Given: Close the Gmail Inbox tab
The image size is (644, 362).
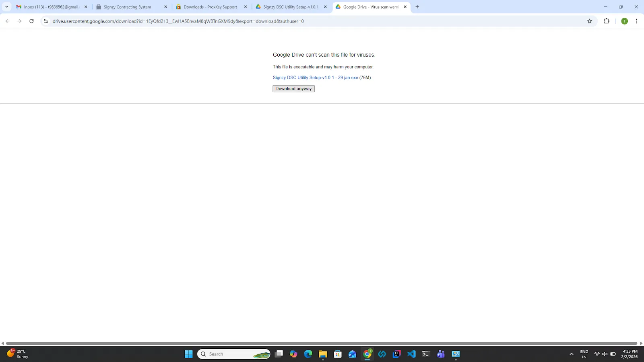Looking at the screenshot, I should click(86, 7).
